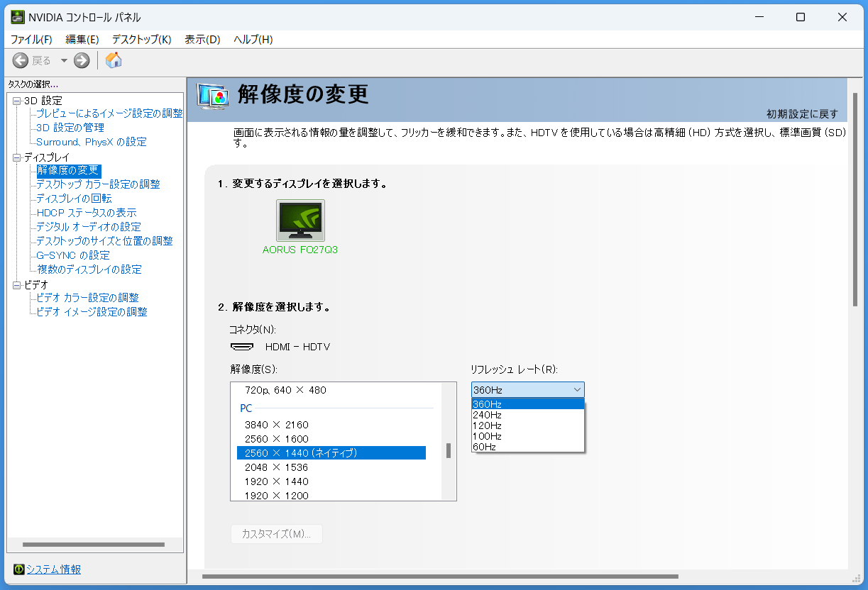Collapse the ディスプレイ tree node

pos(17,157)
